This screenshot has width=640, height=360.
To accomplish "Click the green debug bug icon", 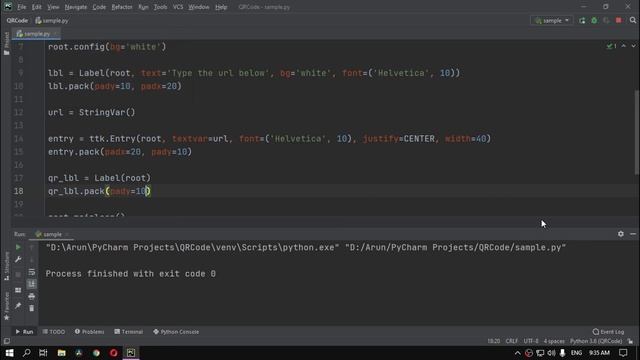I will 594,20.
